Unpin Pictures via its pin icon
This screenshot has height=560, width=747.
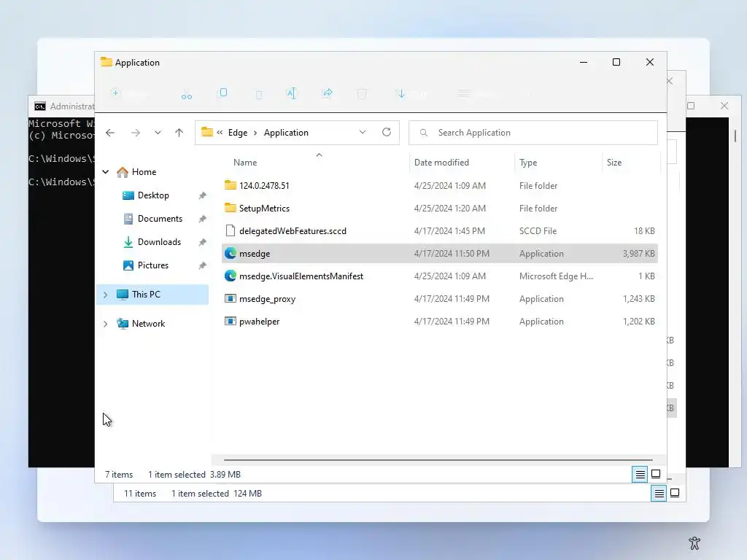tap(203, 265)
